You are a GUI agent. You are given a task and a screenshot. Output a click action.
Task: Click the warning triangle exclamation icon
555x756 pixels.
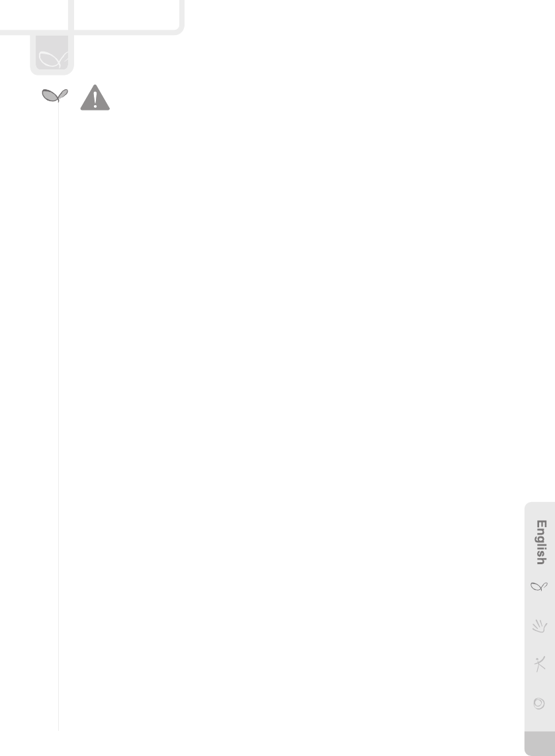tap(95, 98)
